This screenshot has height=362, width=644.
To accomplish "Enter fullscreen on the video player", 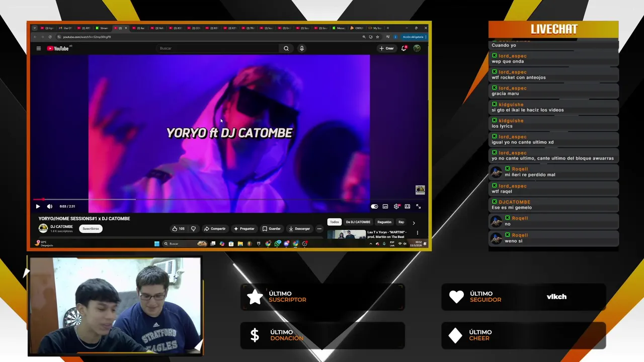I will (418, 206).
